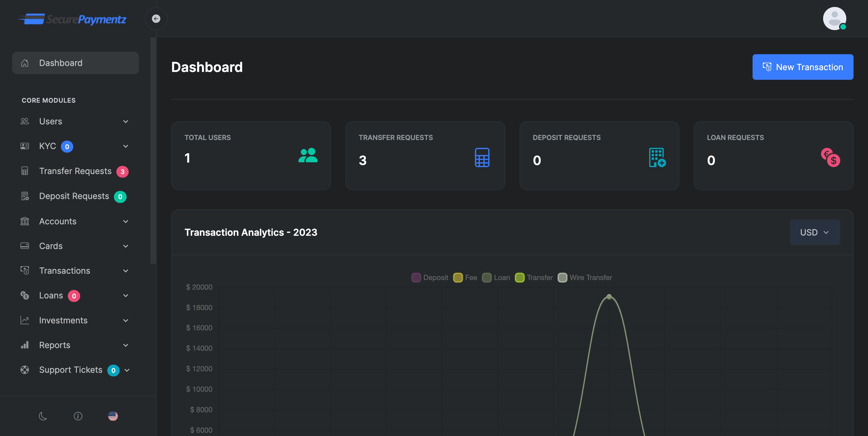Click the "$ 20000" axis label
Viewport: 868px width, 436px height.
tap(199, 287)
